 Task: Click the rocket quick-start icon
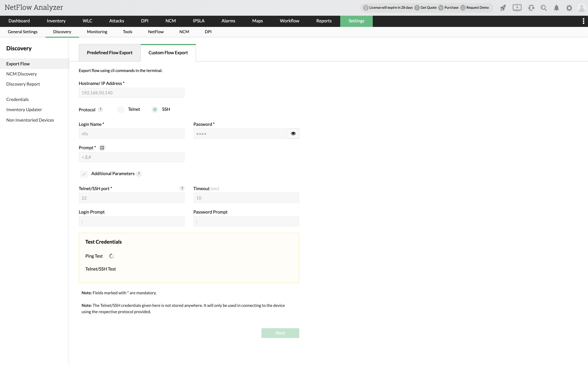(x=503, y=8)
